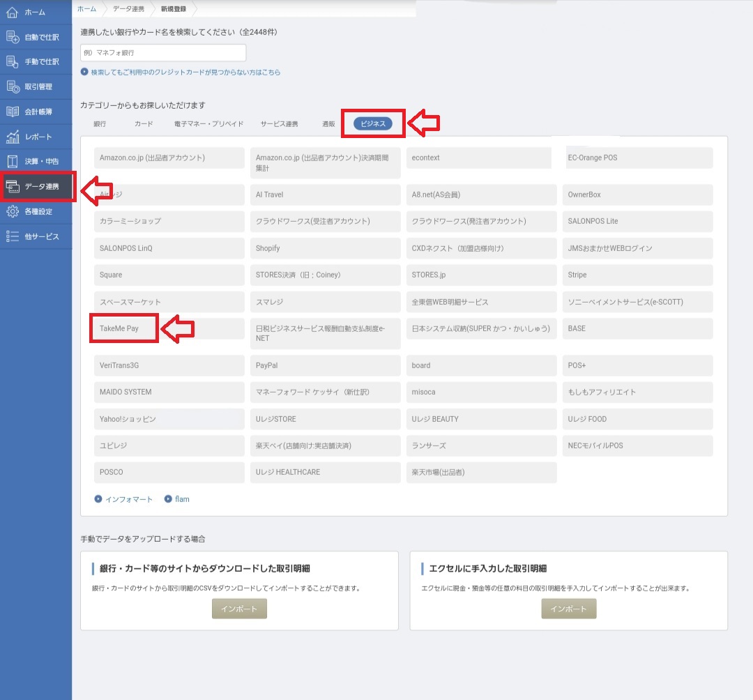Viewport: 753px width, 700px height.
Task: Click the 各種設定 gear icon
Action: click(x=13, y=211)
